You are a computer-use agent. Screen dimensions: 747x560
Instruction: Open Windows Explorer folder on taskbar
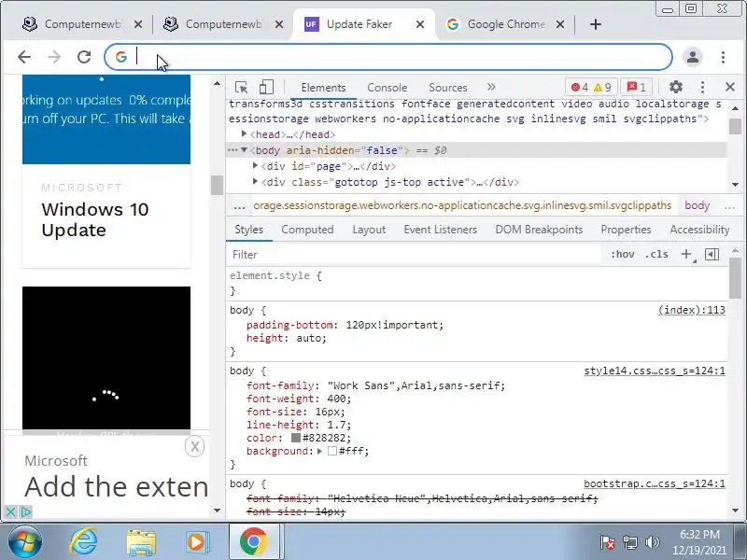coord(141,542)
